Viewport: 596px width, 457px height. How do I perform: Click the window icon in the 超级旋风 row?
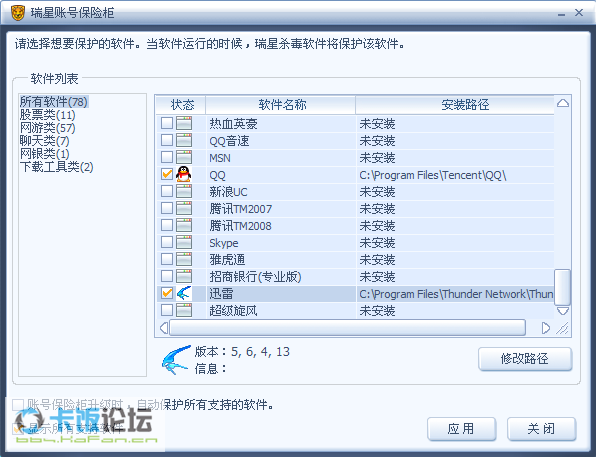pos(184,310)
